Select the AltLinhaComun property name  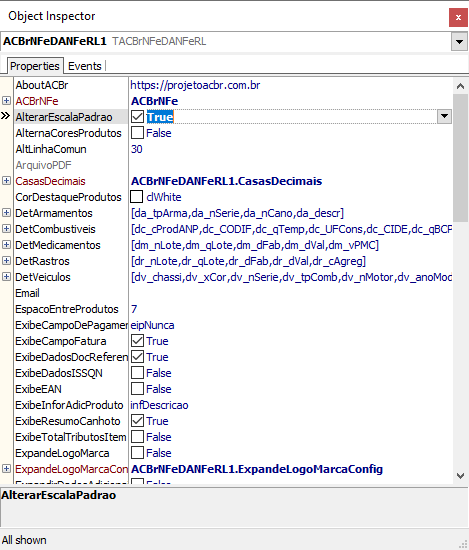(x=51, y=149)
